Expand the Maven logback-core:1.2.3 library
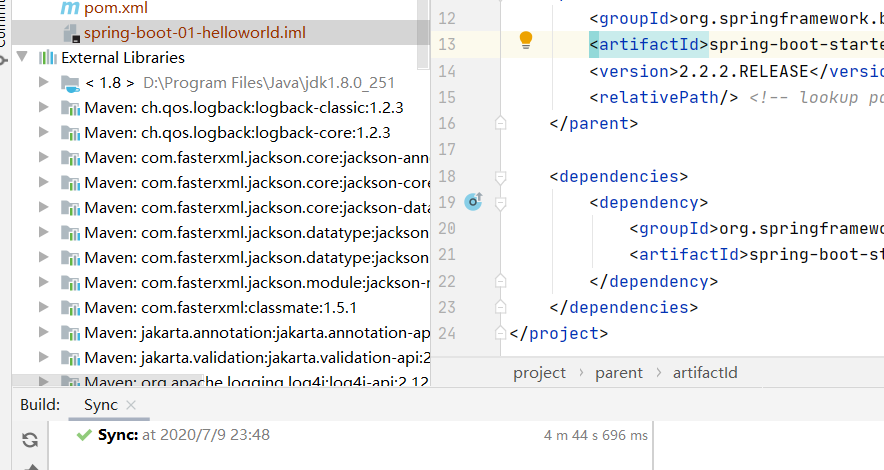Screen dimensions: 884x470 44,133
